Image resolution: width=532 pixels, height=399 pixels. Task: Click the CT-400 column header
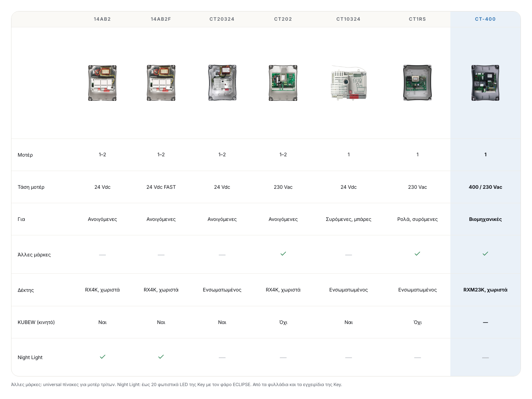pyautogui.click(x=485, y=19)
